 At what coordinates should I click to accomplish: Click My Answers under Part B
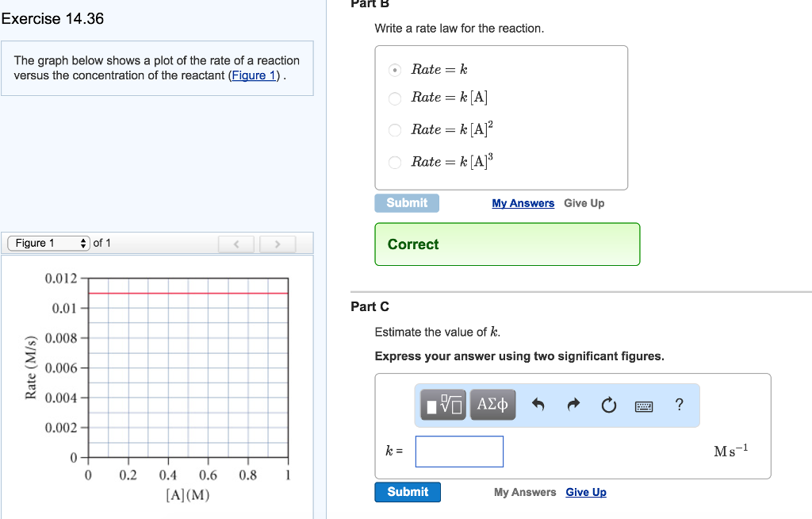[523, 203]
